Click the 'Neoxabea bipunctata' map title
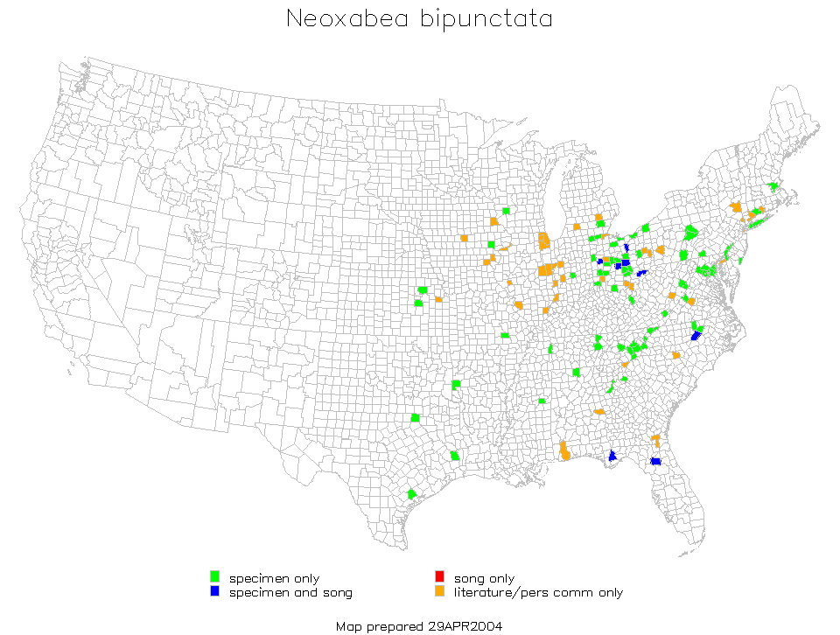Screen dimensions: 840x635 click(419, 19)
